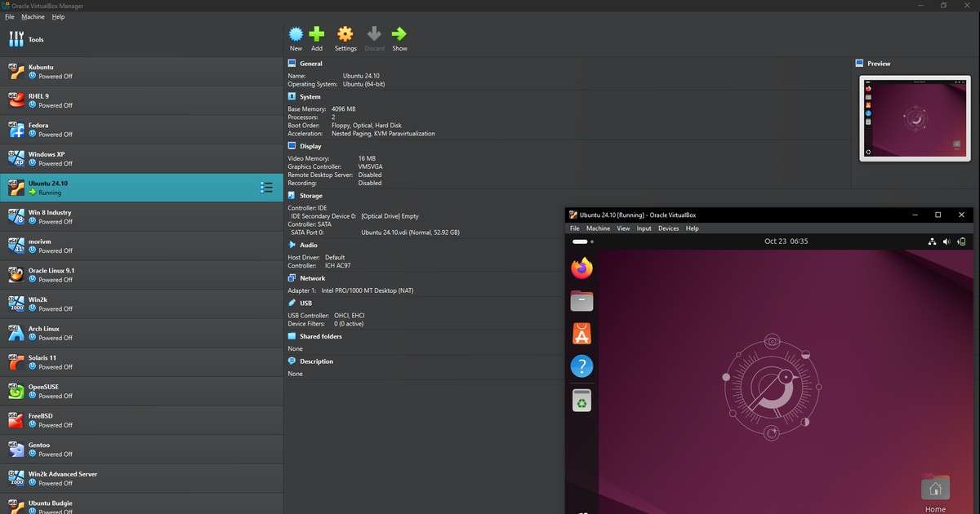The image size is (980, 514).
Task: Launch Firefox from the Ubuntu dock
Action: (x=581, y=268)
